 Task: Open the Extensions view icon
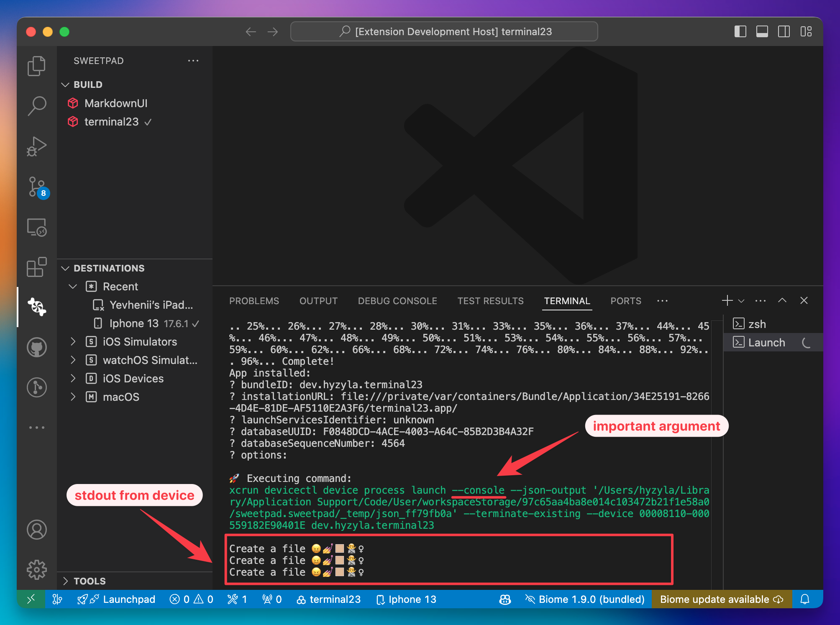coord(36,267)
